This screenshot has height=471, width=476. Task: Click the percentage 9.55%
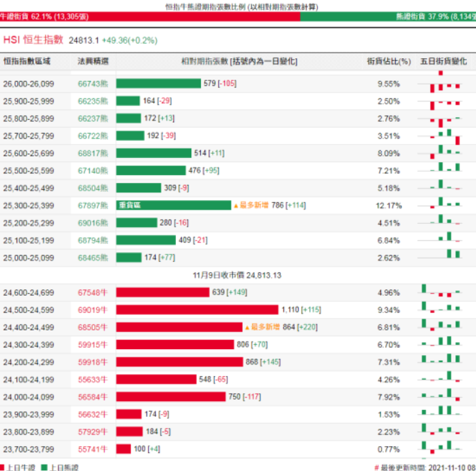click(389, 84)
